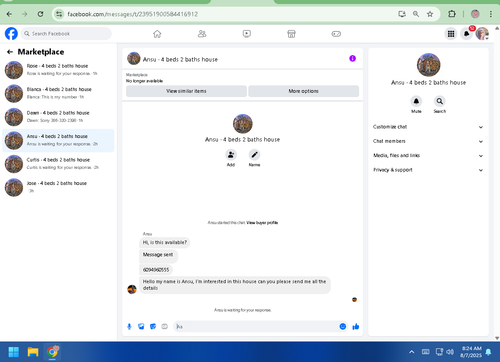
Task: Click the More options button
Action: (303, 91)
